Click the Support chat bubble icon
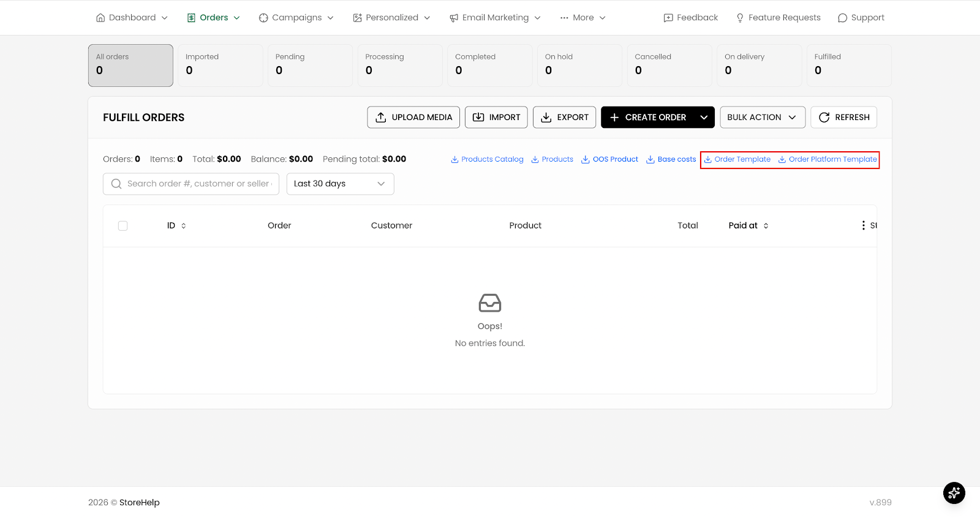This screenshot has height=518, width=980. pyautogui.click(x=843, y=18)
